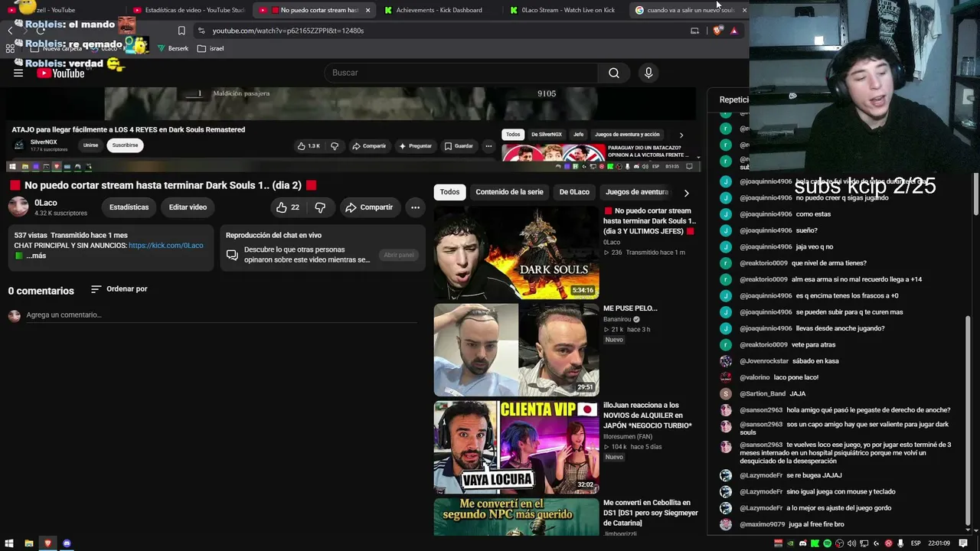Open the Cebollita DS1 video thumbnail
This screenshot has width=980, height=551.
[x=516, y=517]
